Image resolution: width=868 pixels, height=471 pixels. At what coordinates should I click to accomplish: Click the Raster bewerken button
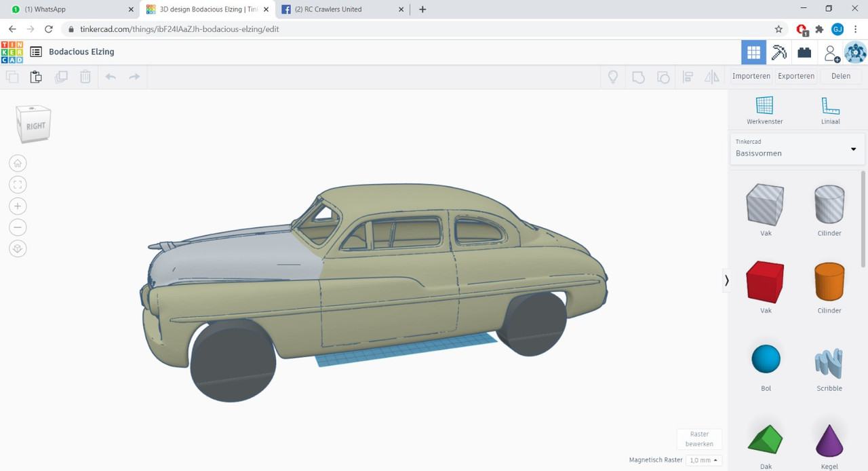(699, 439)
